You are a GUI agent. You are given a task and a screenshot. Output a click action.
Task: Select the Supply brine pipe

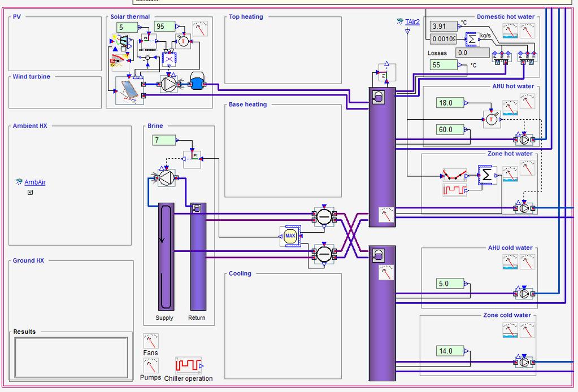166,257
